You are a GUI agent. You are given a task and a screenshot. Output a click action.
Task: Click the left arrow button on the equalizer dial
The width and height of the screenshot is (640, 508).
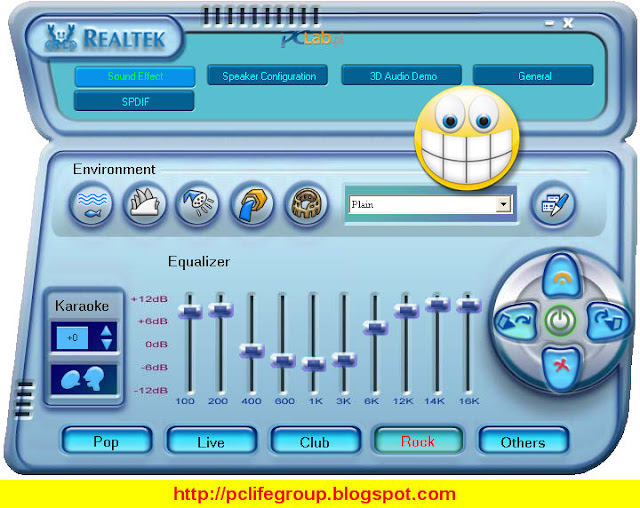click(x=515, y=321)
